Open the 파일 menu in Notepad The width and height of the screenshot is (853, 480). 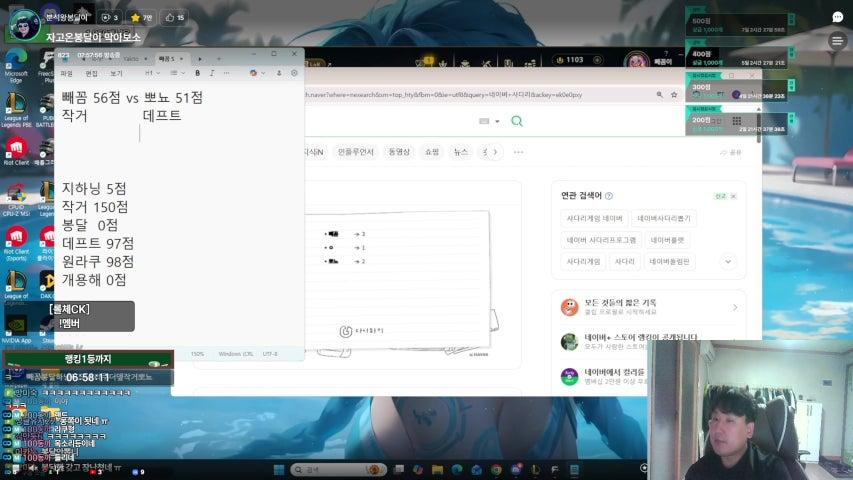[x=66, y=73]
